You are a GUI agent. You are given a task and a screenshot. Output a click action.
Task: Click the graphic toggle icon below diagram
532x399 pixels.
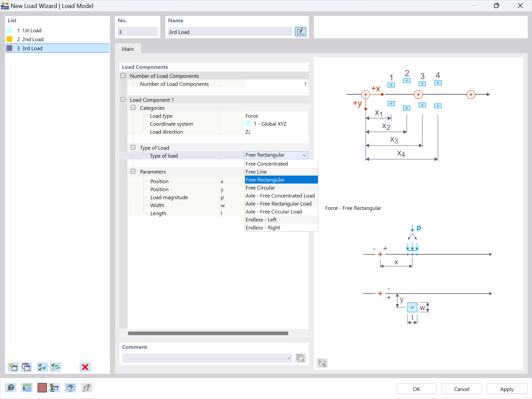[322, 363]
